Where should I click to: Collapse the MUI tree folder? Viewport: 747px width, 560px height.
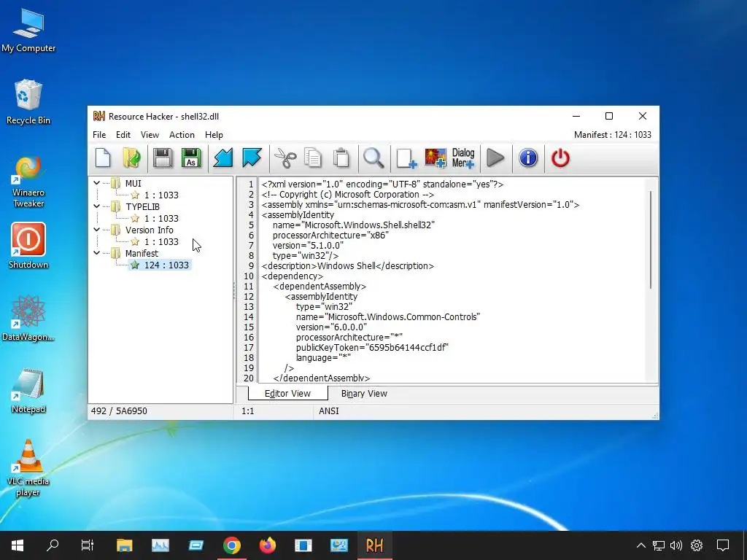[x=97, y=183]
